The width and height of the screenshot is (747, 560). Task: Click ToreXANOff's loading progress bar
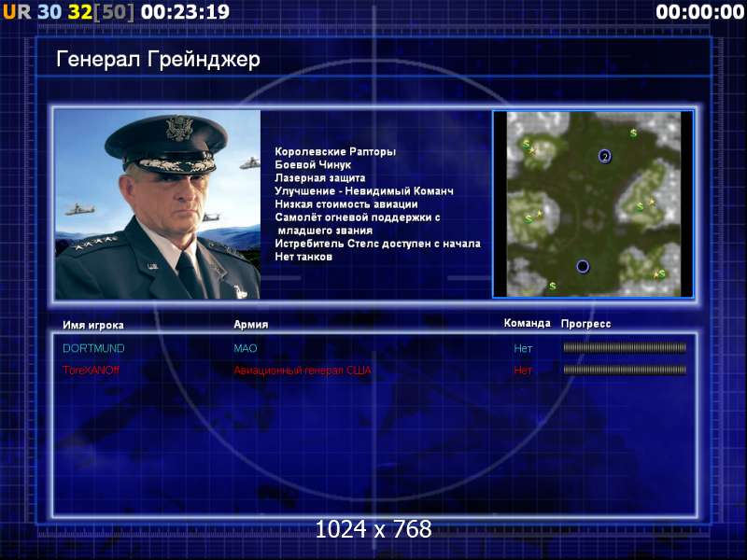pos(625,370)
